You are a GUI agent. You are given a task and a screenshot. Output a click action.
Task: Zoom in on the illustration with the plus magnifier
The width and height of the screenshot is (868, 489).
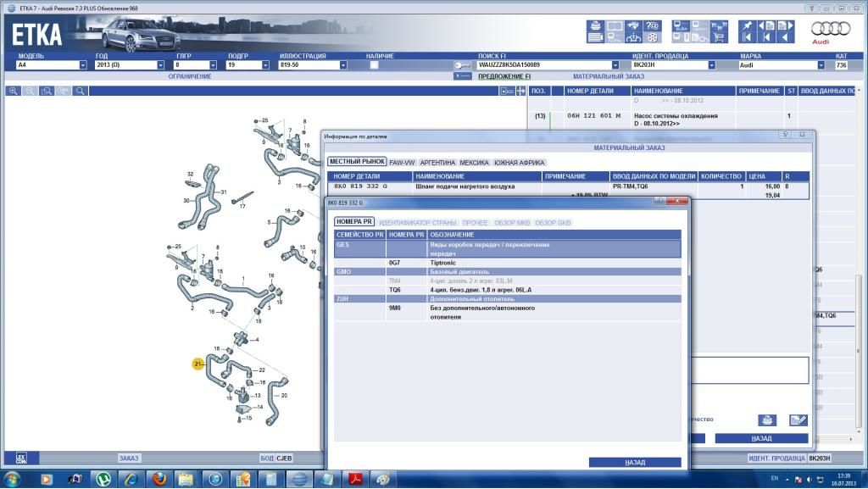(13, 91)
